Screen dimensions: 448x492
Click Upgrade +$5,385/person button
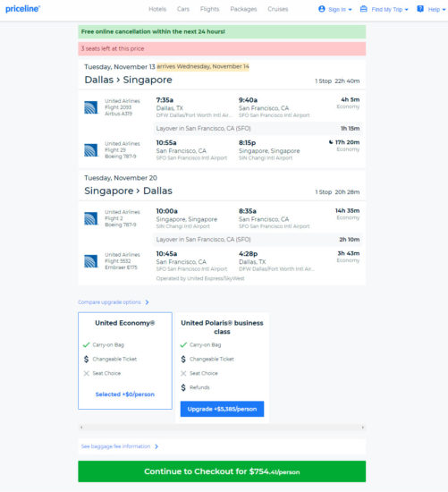[x=222, y=409]
